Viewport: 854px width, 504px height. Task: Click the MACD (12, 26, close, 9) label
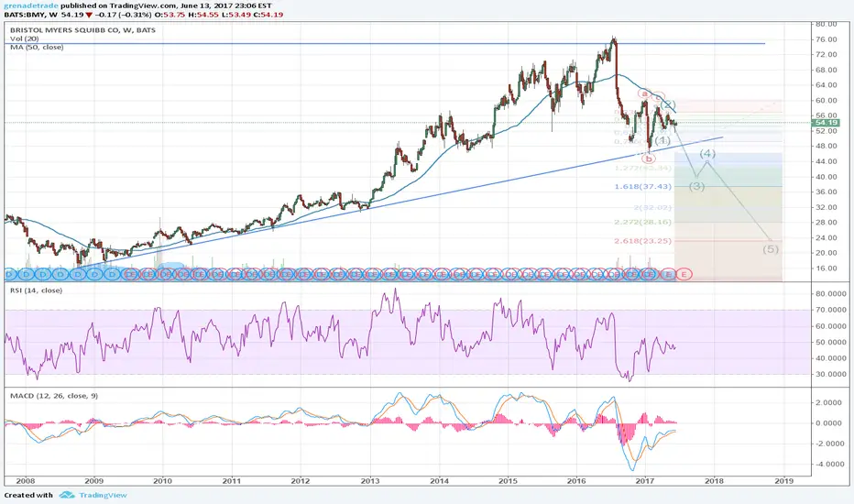(54, 396)
